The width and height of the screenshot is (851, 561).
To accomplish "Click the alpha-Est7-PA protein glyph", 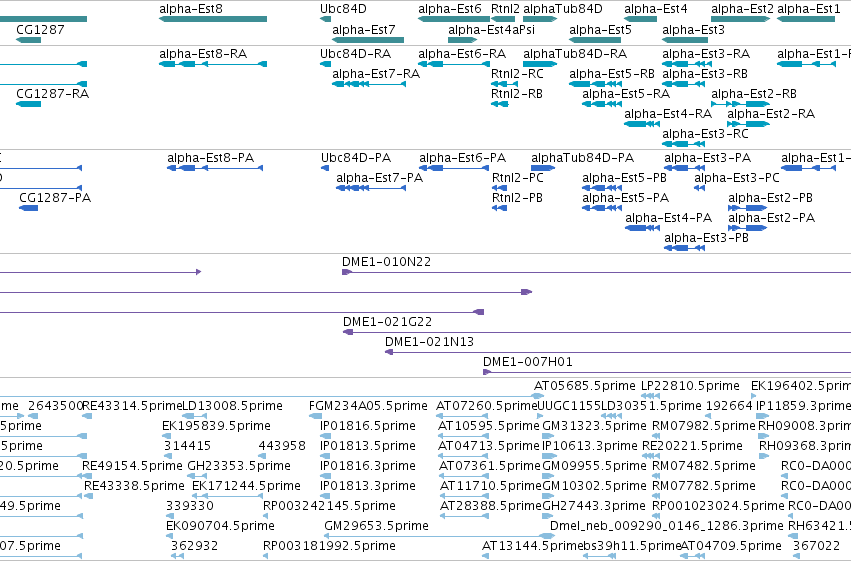I will point(371,188).
